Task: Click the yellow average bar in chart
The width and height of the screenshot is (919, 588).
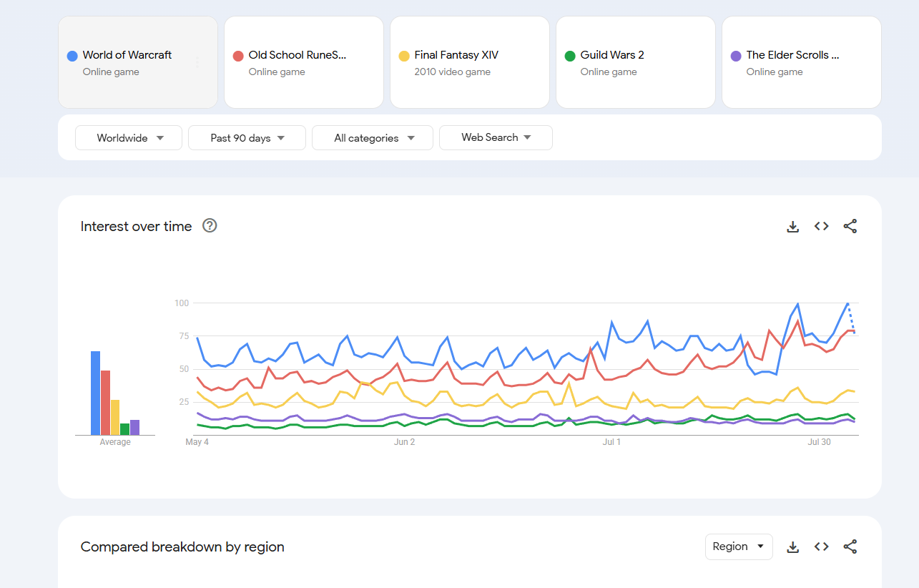Action: click(115, 417)
